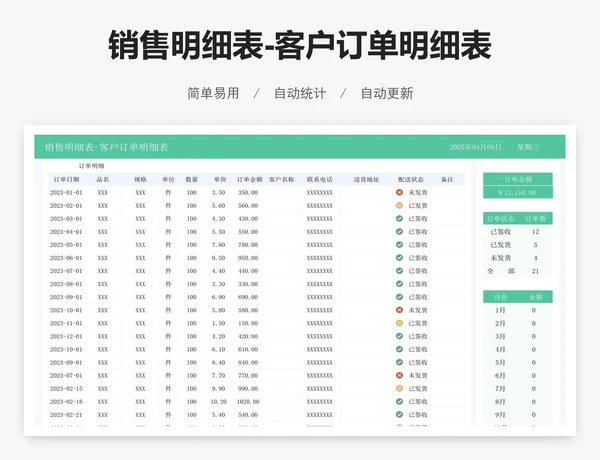The image size is (600, 460).
Task: Click the green check icon in the 420.00 row
Action: point(399,336)
